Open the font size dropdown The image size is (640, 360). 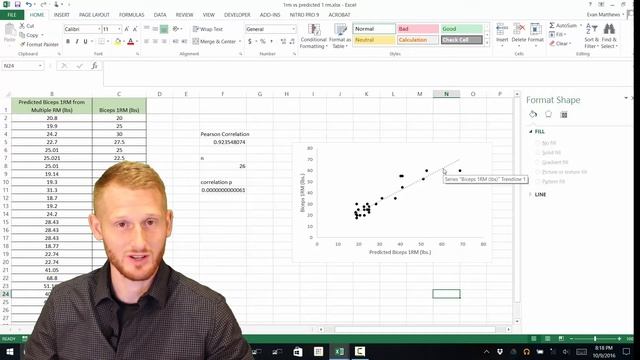119,29
